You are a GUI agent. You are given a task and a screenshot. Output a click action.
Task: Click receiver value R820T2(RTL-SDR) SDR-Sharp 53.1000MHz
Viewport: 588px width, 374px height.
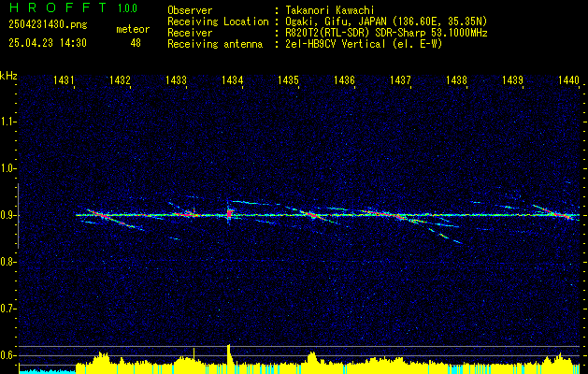(x=386, y=33)
